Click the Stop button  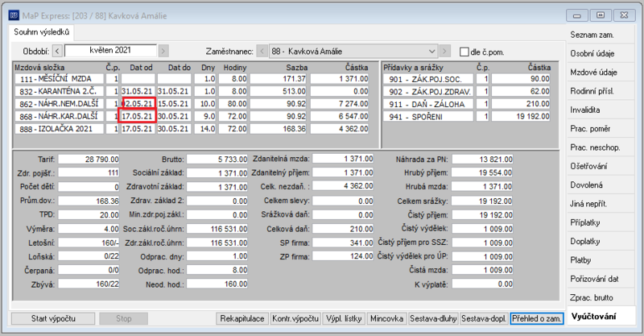(124, 318)
